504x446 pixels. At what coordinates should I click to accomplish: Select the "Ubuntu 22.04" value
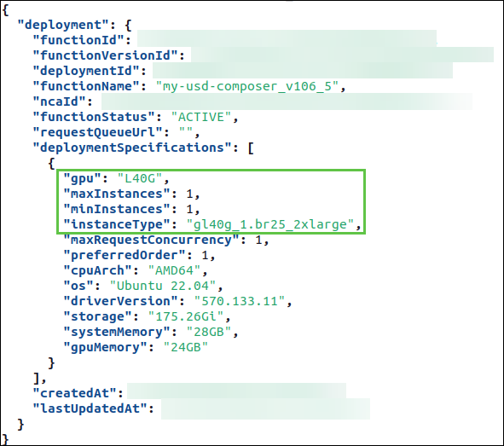pyautogui.click(x=163, y=286)
